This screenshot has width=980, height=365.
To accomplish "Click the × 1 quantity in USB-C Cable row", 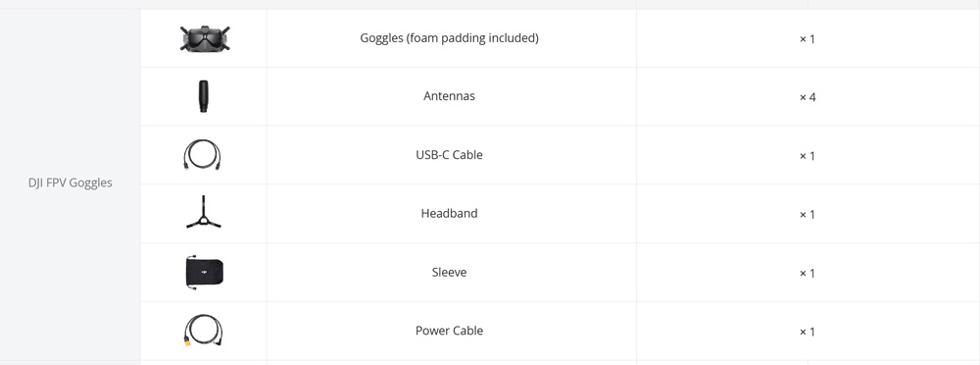I will point(808,156).
